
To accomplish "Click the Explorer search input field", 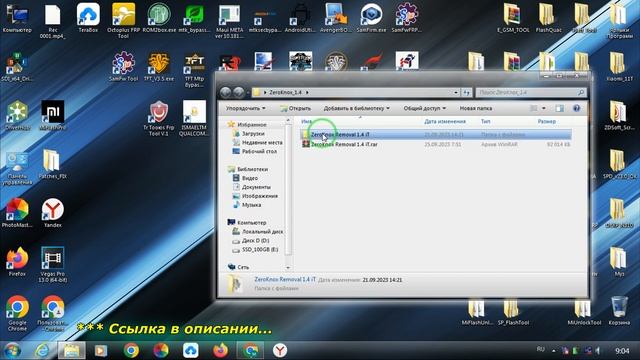I will point(531,93).
